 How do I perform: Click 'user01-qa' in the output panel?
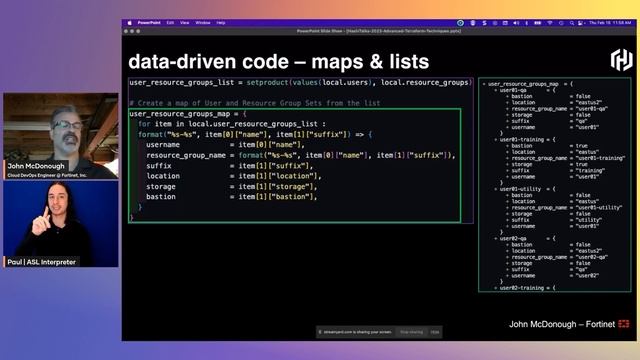pos(513,90)
